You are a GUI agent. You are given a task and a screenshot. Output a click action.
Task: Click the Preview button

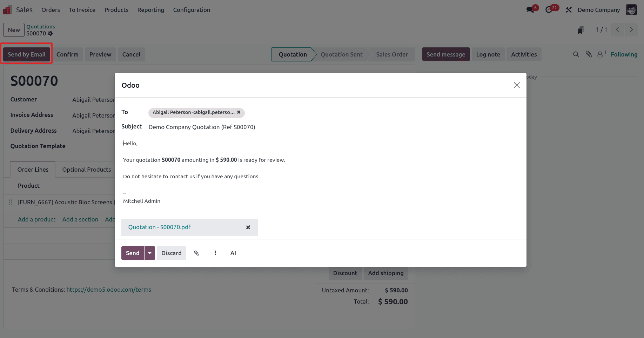[x=100, y=54]
